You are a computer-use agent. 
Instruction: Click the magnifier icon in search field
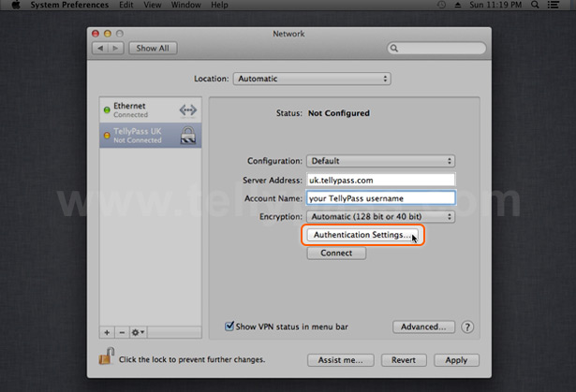pyautogui.click(x=394, y=48)
